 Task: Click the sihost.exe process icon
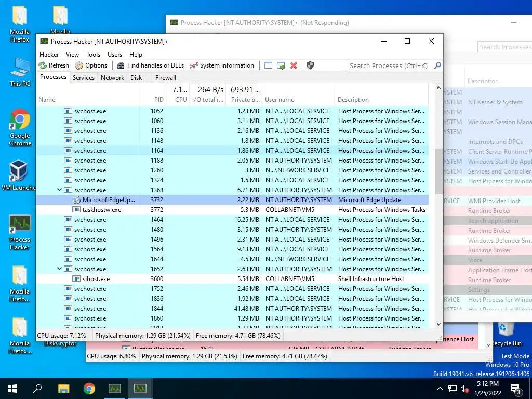pyautogui.click(x=76, y=279)
